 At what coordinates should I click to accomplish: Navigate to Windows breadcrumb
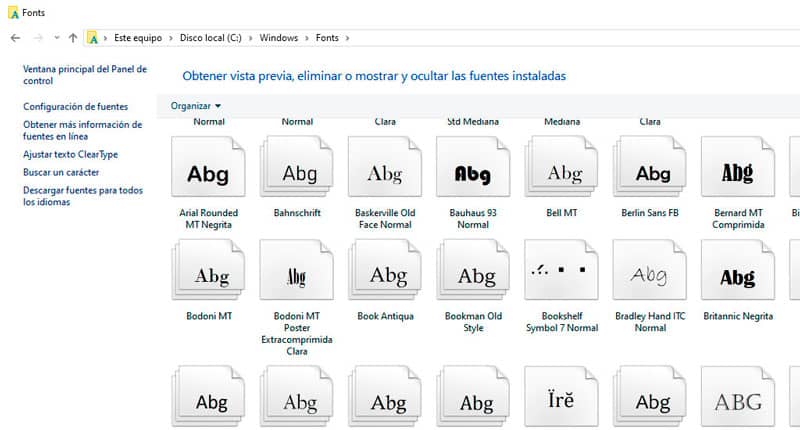(x=279, y=38)
